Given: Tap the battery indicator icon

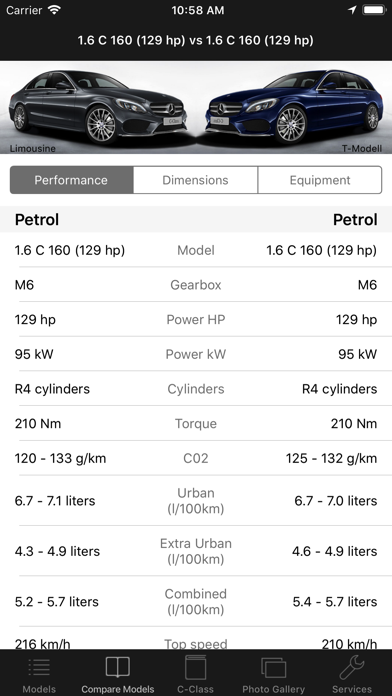Looking at the screenshot, I should click(374, 10).
